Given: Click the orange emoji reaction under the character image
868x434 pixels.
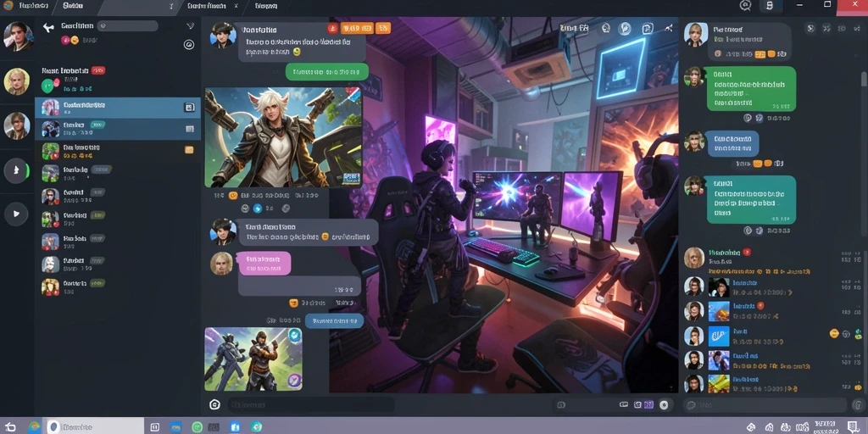Looking at the screenshot, I should [x=233, y=196].
